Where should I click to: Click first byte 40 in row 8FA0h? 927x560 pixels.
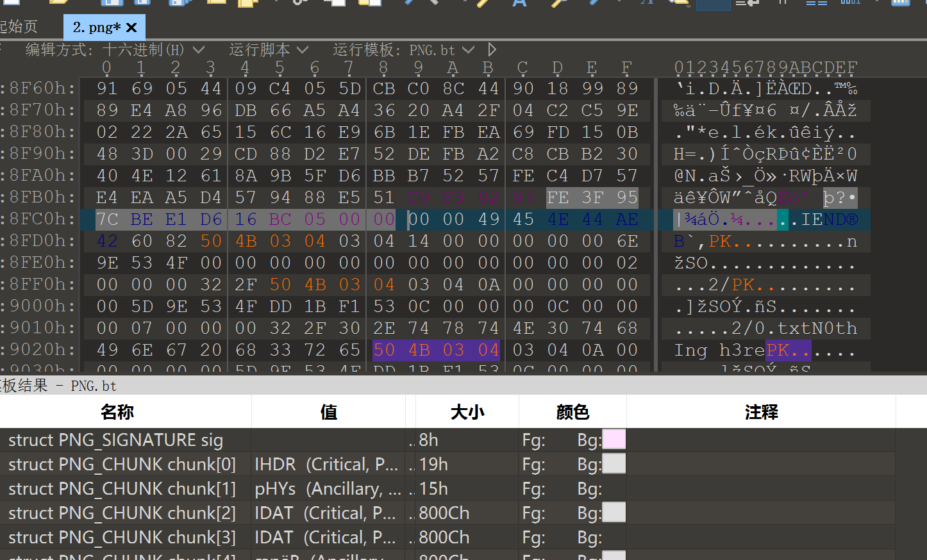click(x=107, y=176)
